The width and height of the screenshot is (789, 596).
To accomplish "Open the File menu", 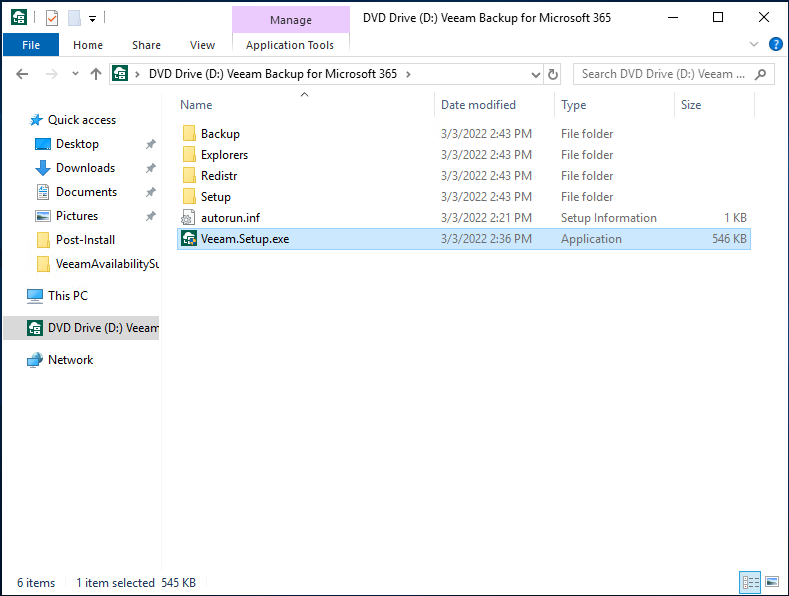I will (x=31, y=45).
